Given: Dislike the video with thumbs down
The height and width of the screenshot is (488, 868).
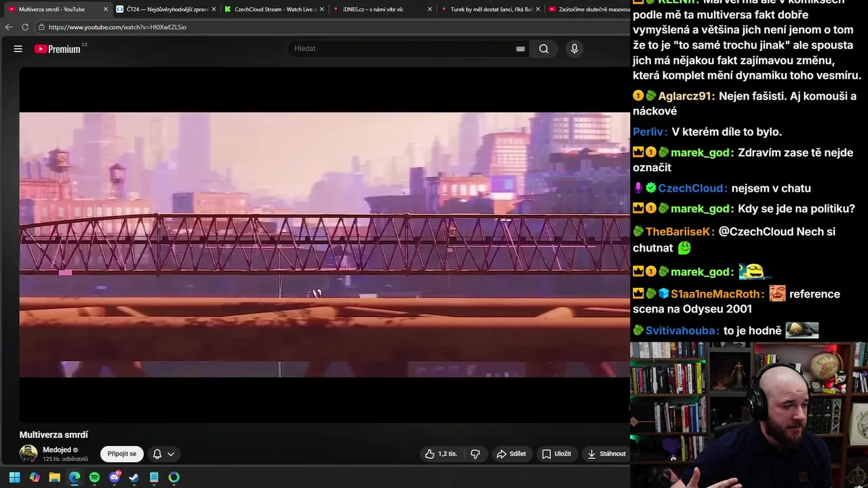Looking at the screenshot, I should tap(475, 453).
